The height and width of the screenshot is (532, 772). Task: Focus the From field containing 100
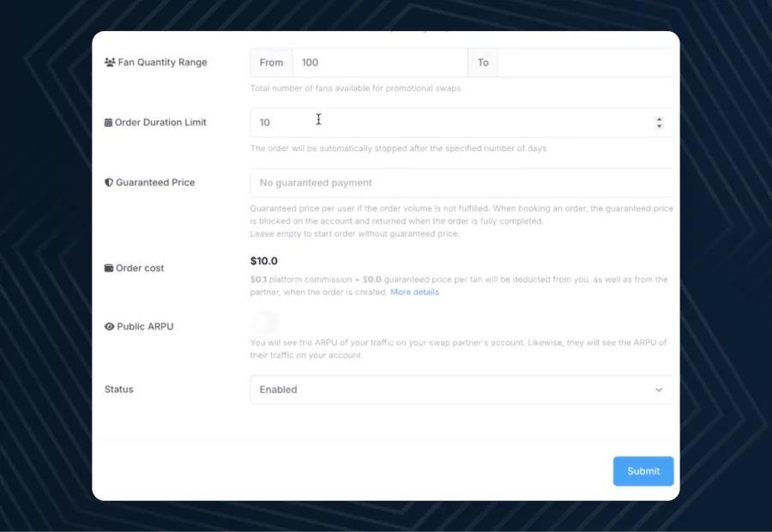(x=379, y=63)
